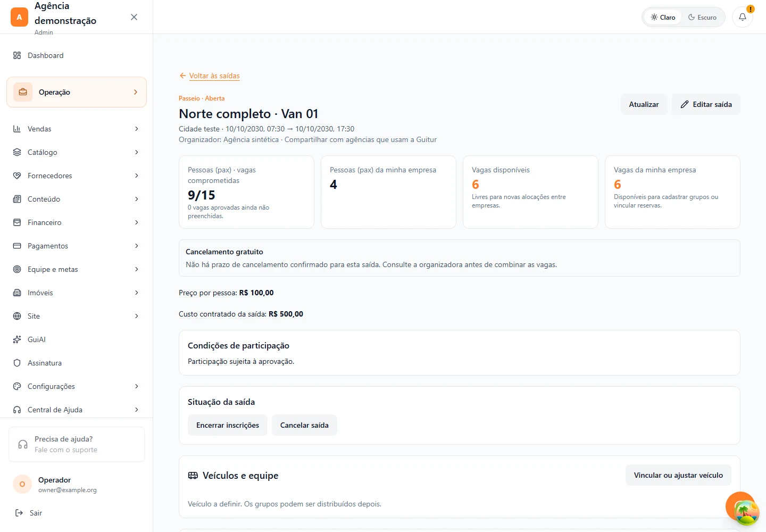766x532 pixels.
Task: Click the Fornecedores handshake icon
Action: click(x=17, y=176)
